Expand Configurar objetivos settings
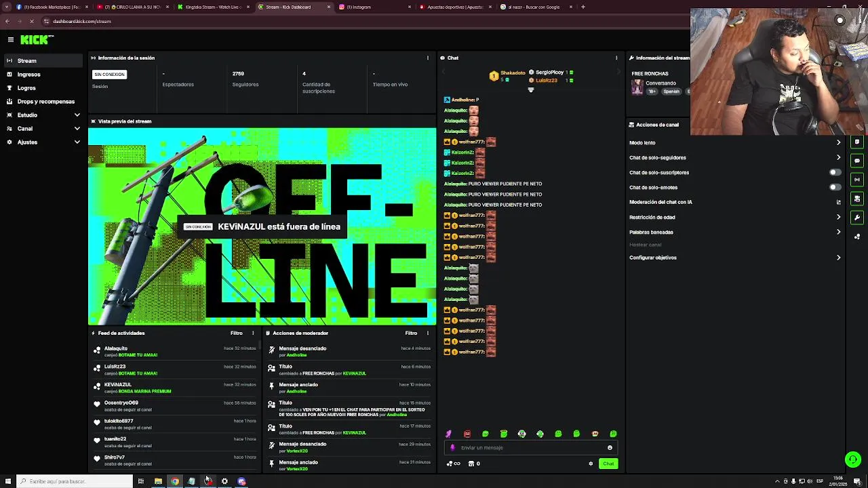 tap(735, 258)
